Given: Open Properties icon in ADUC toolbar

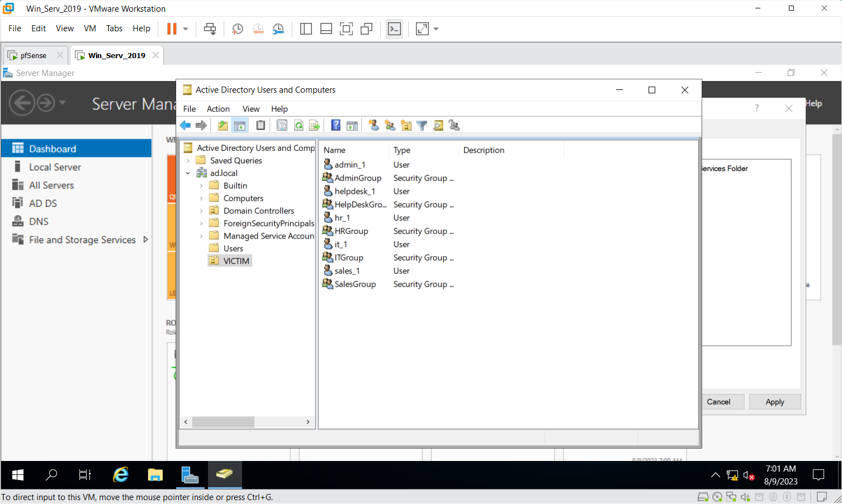Looking at the screenshot, I should 282,125.
